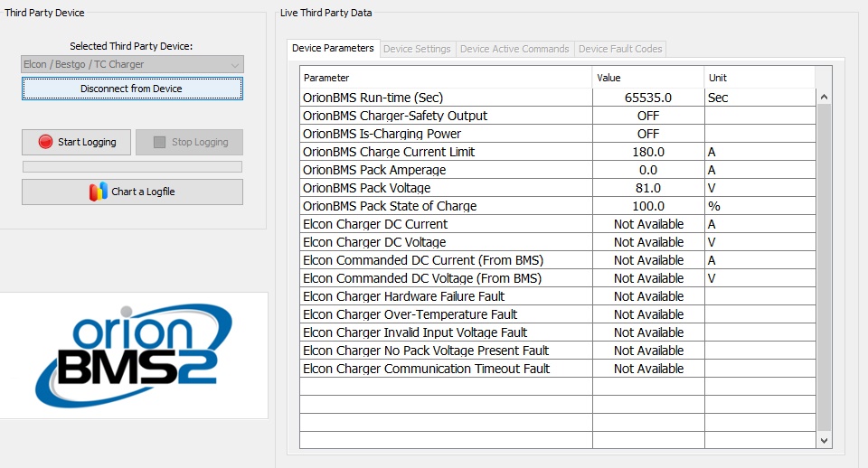Viewport: 868px width, 468px height.
Task: Switch to the Device Settings tab
Action: click(x=417, y=49)
